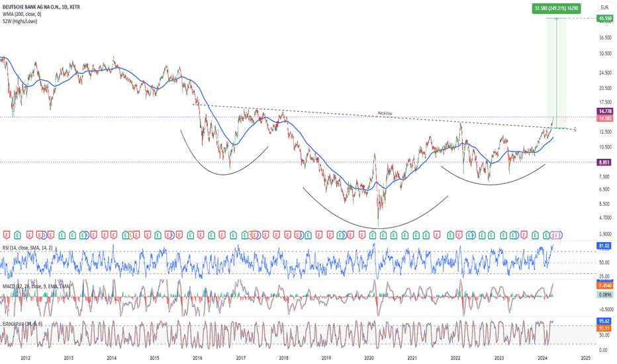The height and width of the screenshot is (364, 617).
Task: Click the purple 8.851 price level tag
Action: pos(605,162)
